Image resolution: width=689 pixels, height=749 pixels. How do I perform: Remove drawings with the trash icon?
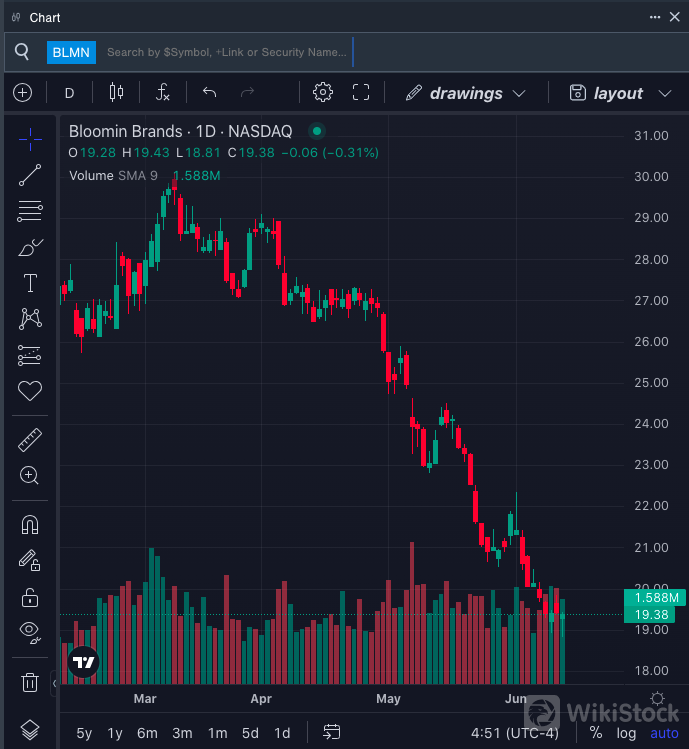coord(30,682)
